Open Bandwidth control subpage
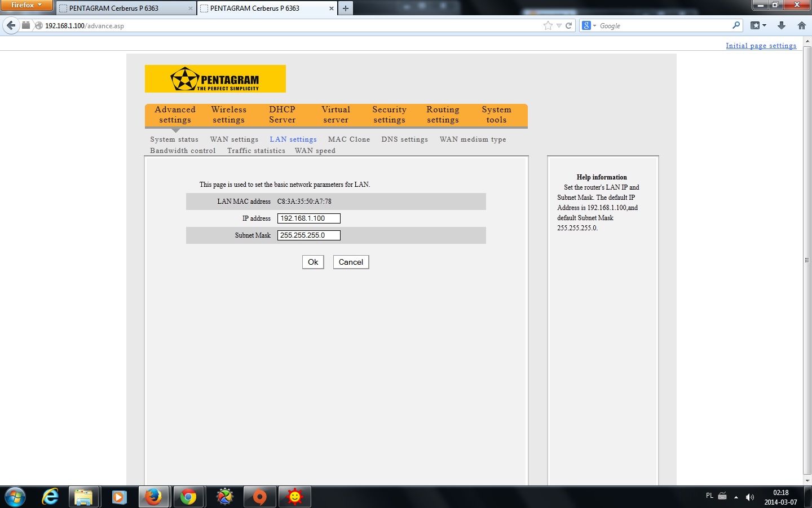The image size is (812, 508). click(183, 151)
